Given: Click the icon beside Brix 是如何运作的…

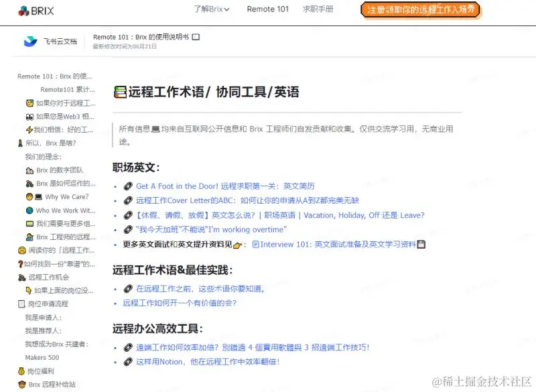Looking at the screenshot, I should pyautogui.click(x=29, y=184).
